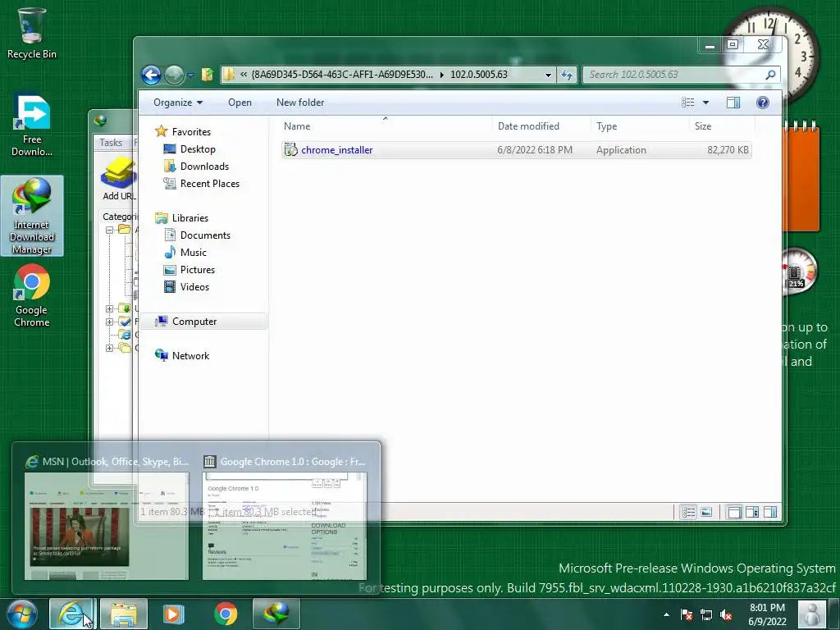Change your view icon in toolbar

[688, 103]
